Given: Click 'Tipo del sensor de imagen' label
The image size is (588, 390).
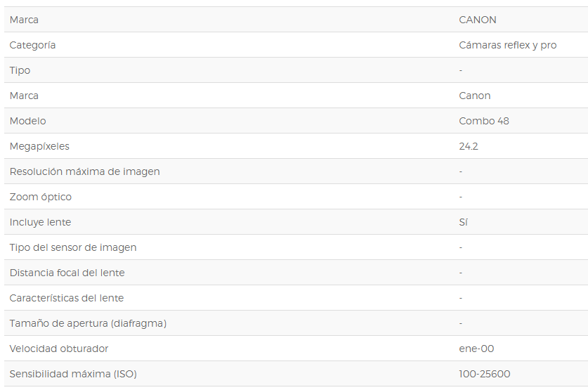Looking at the screenshot, I should pos(73,247).
